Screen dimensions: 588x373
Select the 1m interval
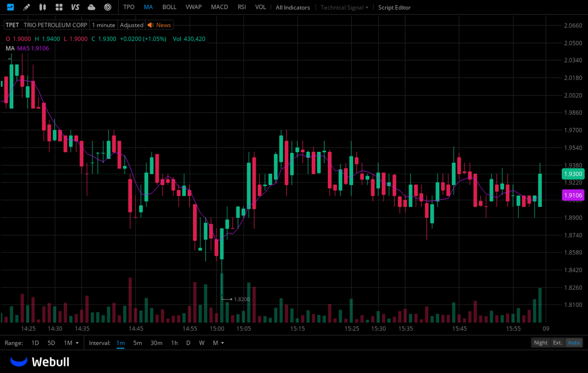click(121, 343)
